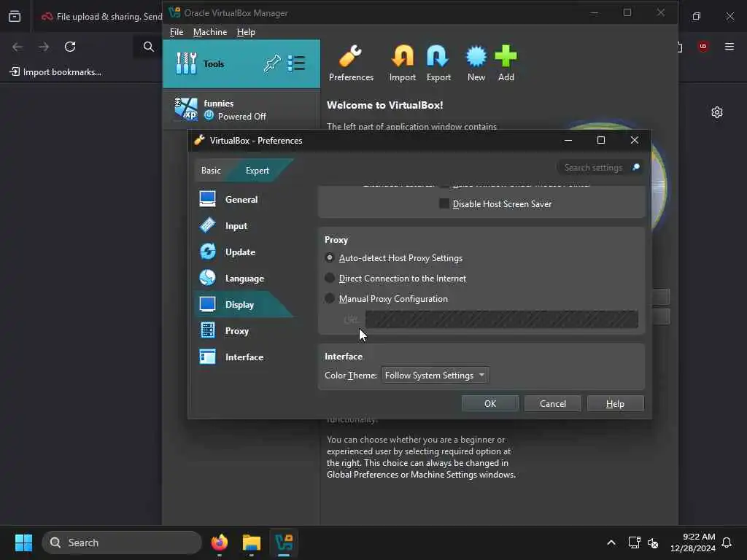Click the taskbar Search box

122,542
